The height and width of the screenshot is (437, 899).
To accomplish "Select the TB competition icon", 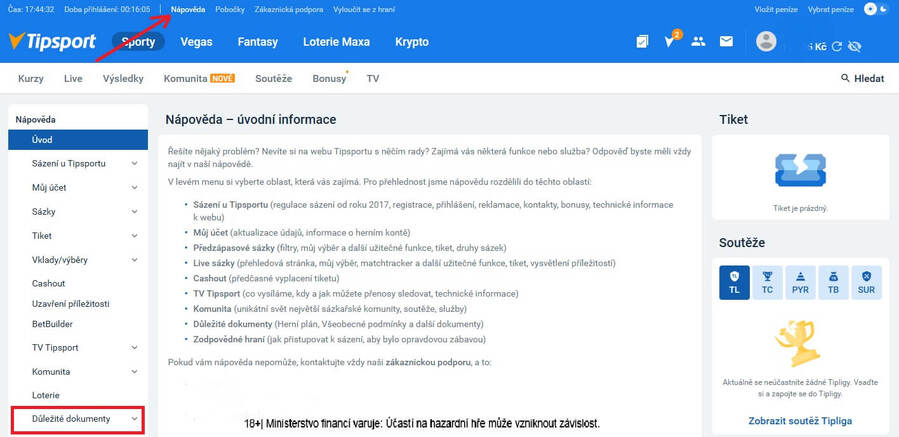I will point(834,283).
